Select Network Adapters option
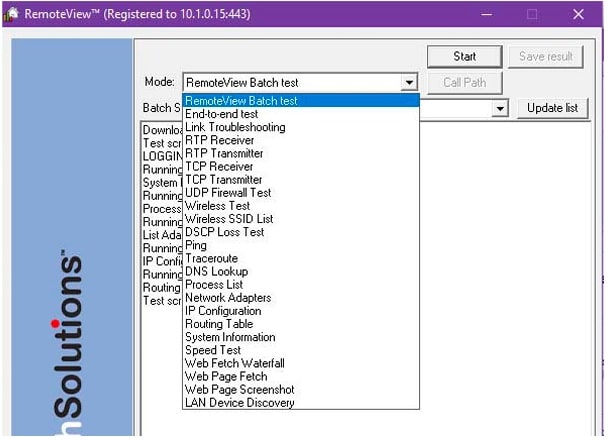608x440 pixels. point(301,298)
